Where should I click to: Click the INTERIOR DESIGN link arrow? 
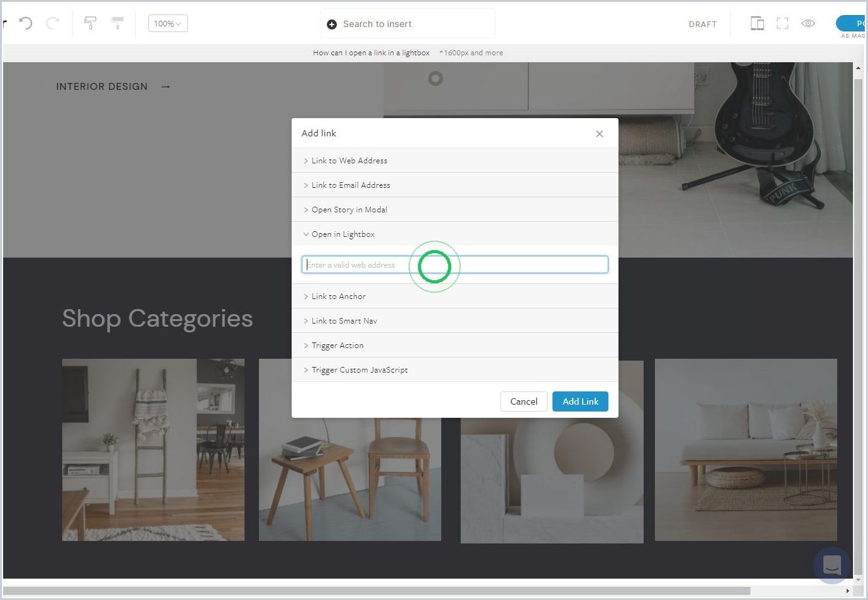coord(165,87)
